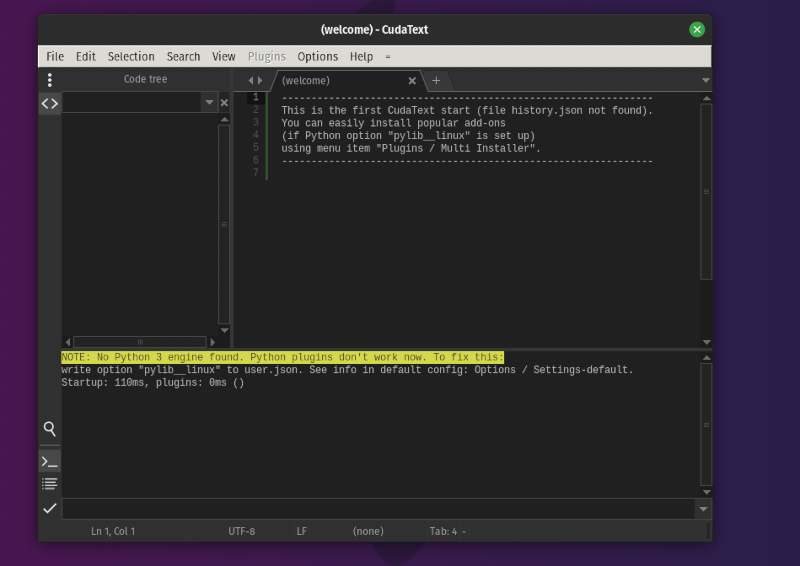Image resolution: width=800 pixels, height=566 pixels.
Task: Click the line starting 'This is the first'
Action: point(467,110)
